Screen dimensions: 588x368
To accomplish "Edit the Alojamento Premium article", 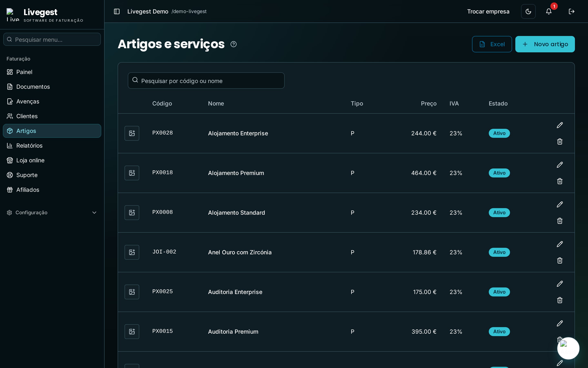I will [x=560, y=165].
